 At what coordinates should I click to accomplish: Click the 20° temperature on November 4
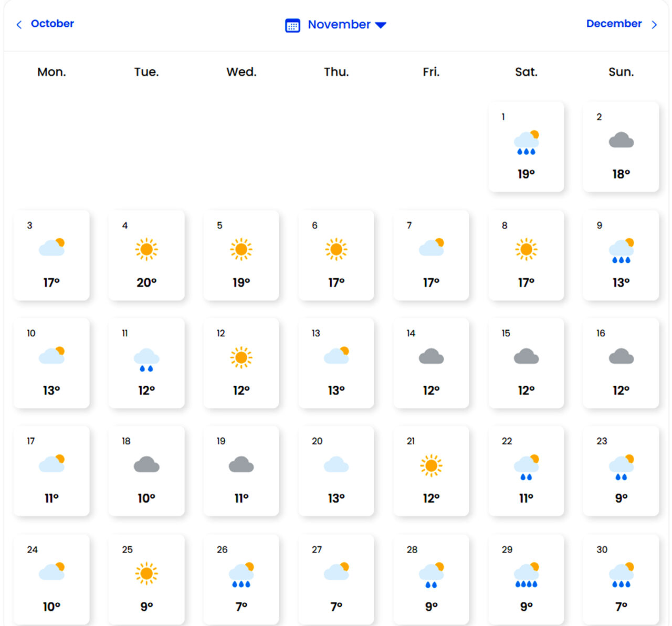click(146, 283)
